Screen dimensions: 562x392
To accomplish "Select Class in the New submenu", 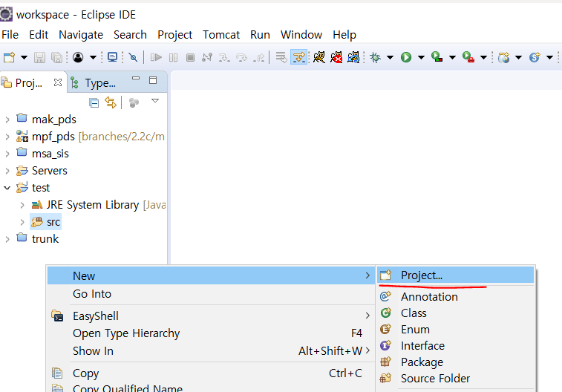I will [456, 313].
